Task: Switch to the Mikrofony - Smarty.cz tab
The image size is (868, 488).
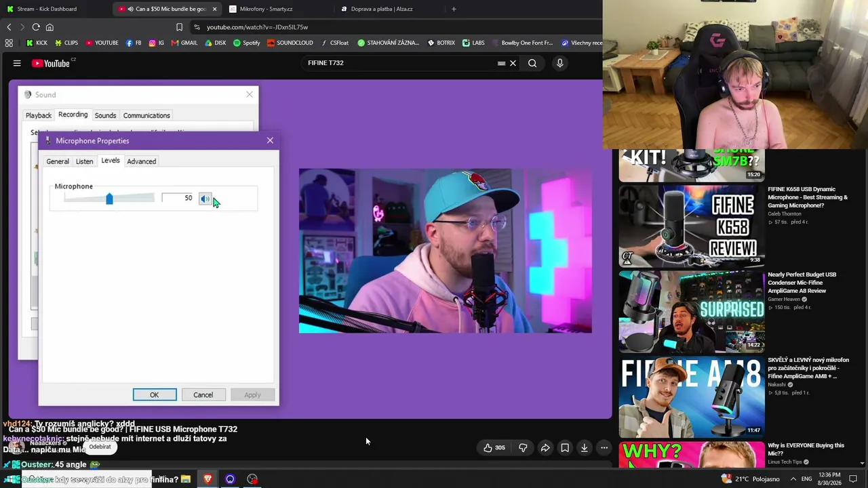Action: 277,9
